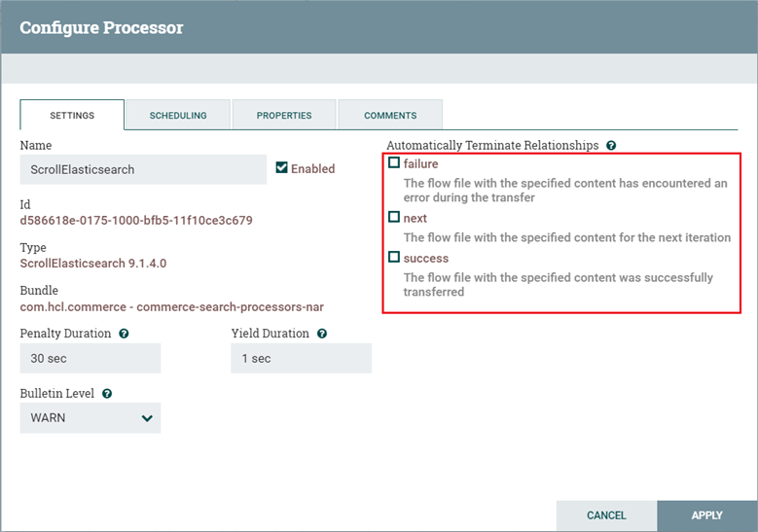Uncheck the Enabled checkbox
The width and height of the screenshot is (758, 532).
(282, 168)
